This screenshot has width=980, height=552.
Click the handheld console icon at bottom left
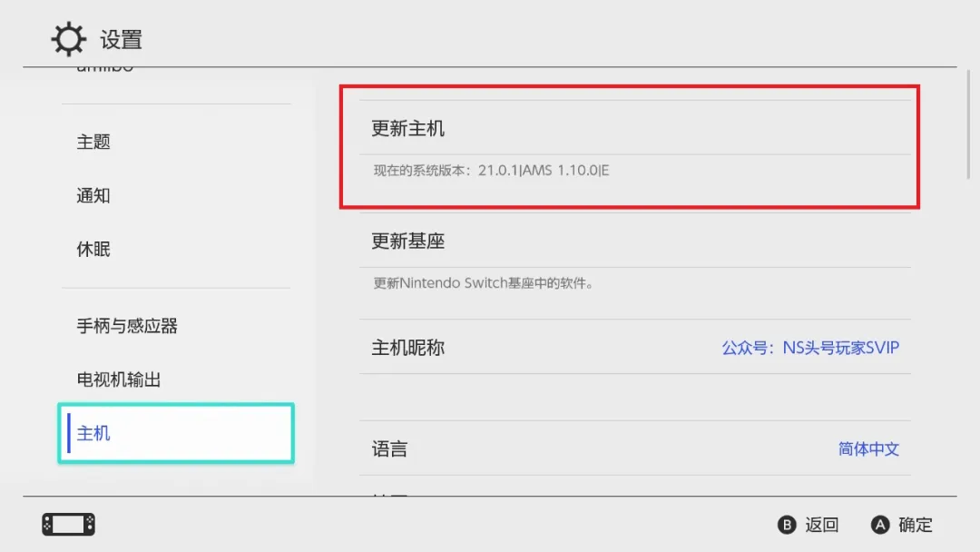pos(68,524)
